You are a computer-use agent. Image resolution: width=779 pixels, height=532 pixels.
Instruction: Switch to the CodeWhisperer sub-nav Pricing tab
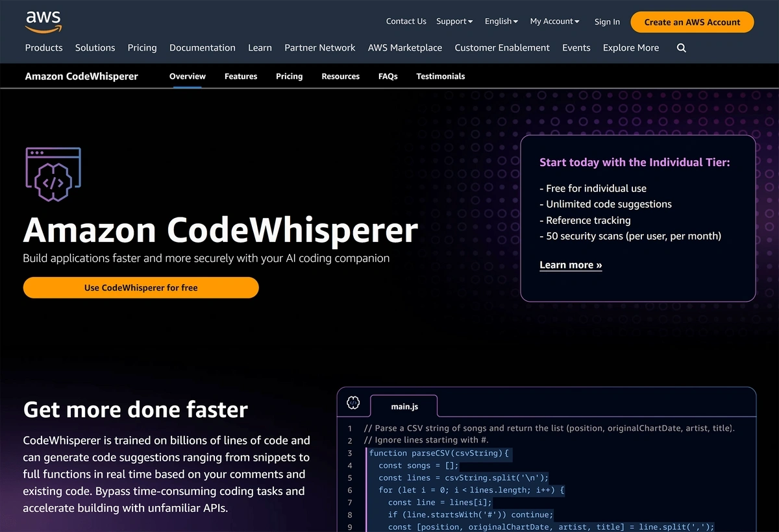click(290, 76)
